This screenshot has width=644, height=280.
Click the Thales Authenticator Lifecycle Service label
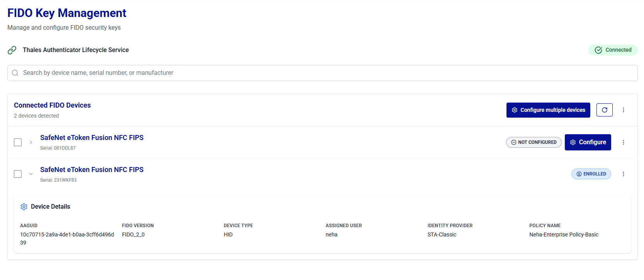[76, 50]
